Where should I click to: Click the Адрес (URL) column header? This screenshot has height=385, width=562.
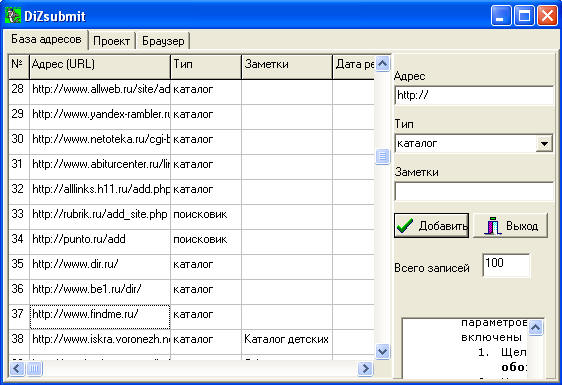click(100, 66)
